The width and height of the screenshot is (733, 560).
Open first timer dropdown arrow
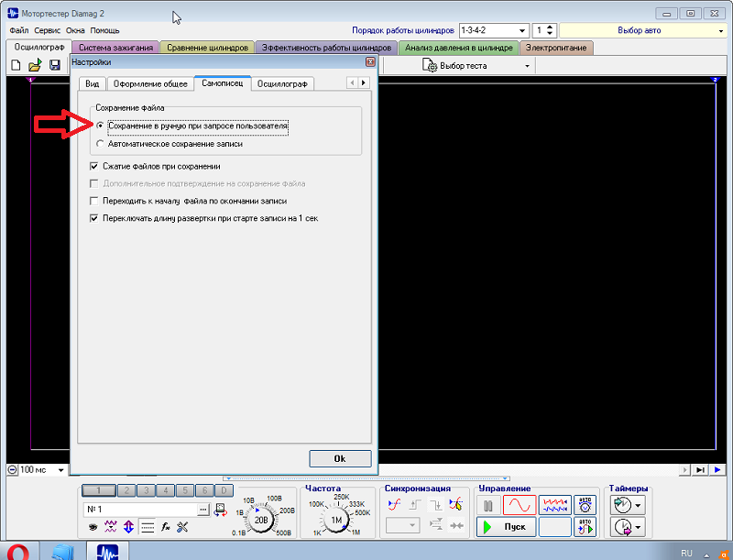tap(638, 505)
